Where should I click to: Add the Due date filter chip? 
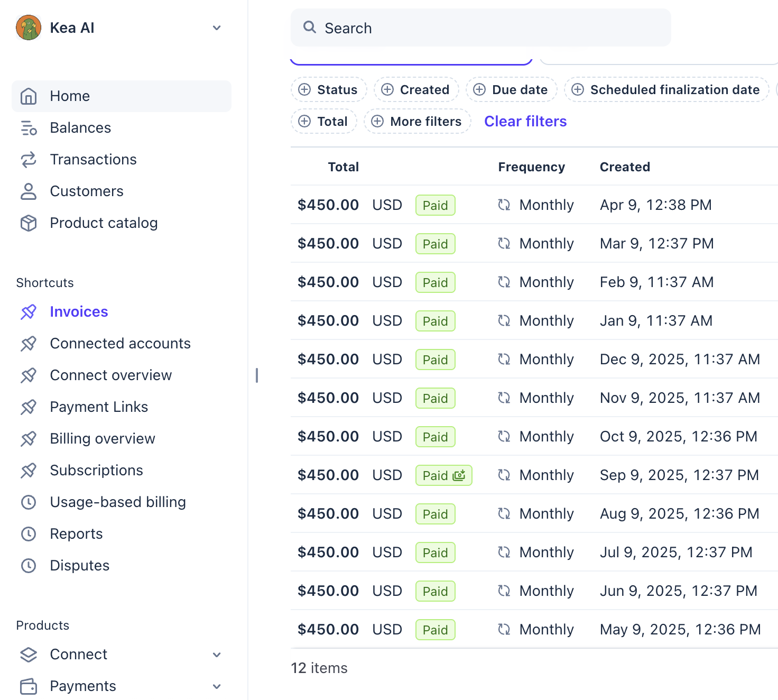tap(511, 90)
